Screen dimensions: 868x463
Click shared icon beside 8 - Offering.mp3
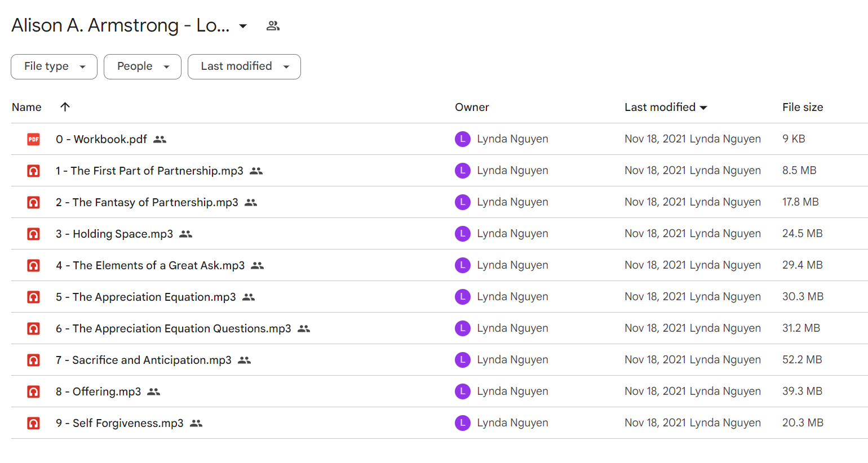click(x=154, y=391)
